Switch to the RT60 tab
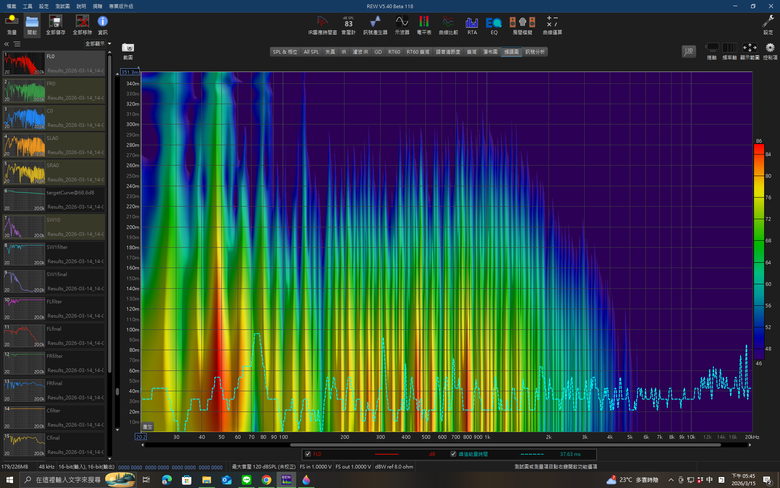 pos(394,51)
